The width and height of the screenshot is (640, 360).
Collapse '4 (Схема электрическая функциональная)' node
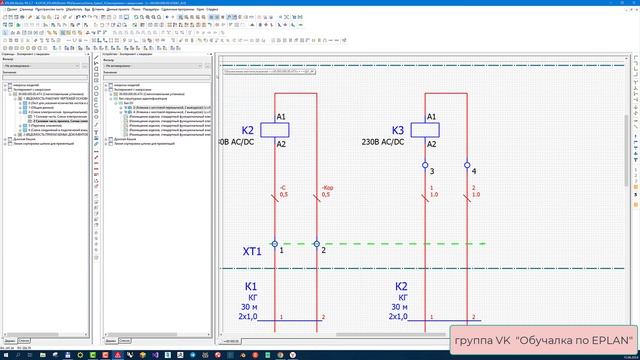tap(20, 112)
